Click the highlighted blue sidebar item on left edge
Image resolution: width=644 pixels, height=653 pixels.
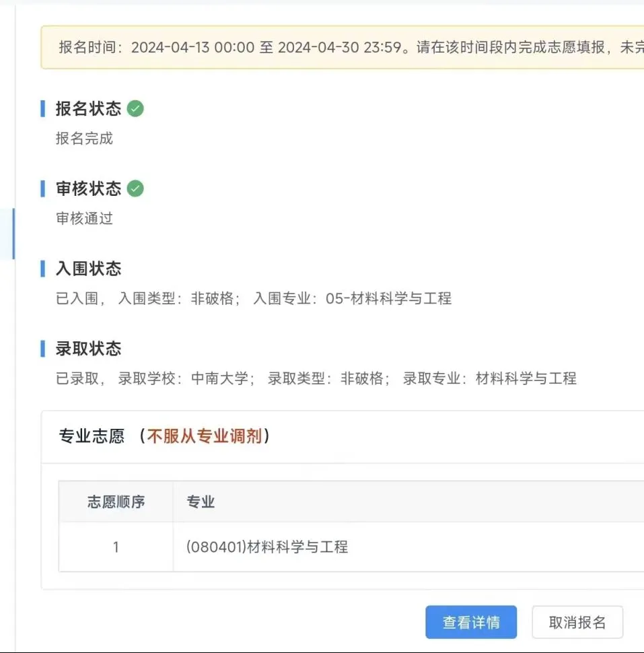[x=7, y=234]
